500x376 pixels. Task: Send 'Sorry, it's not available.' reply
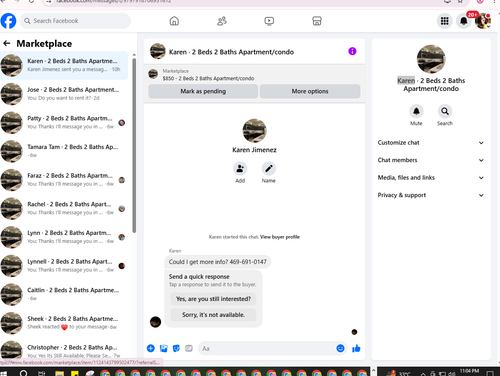coord(213,315)
